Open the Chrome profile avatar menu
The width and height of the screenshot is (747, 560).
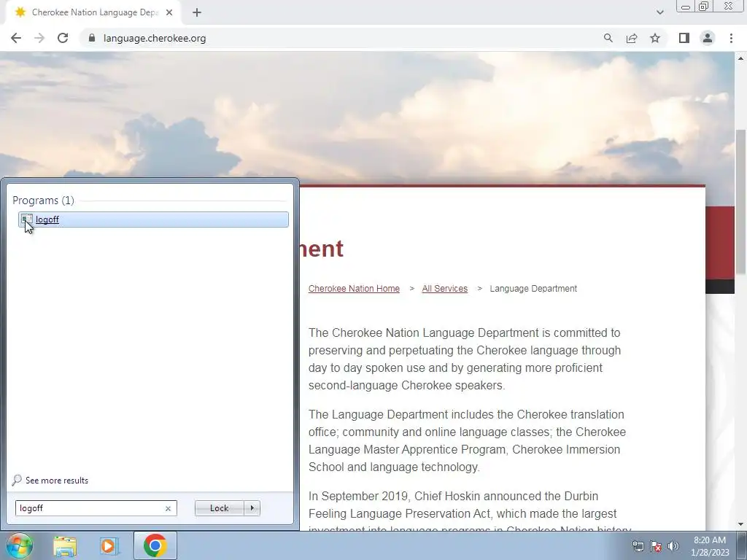click(x=708, y=38)
